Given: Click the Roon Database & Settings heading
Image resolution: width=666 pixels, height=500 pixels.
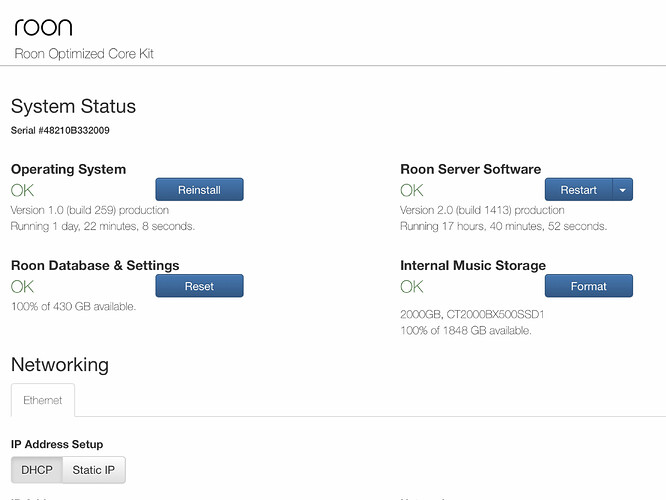Looking at the screenshot, I should pos(95,266).
